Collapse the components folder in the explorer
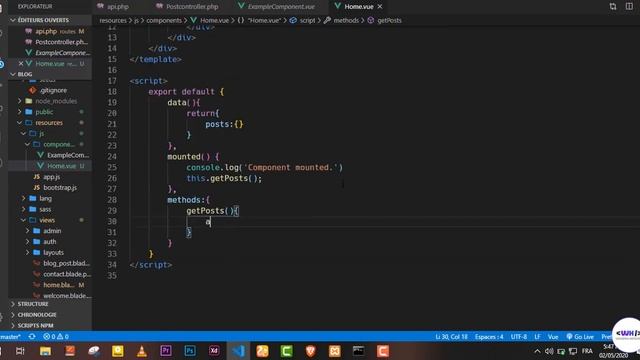Image resolution: width=640 pixels, height=360 pixels. pyautogui.click(x=59, y=144)
